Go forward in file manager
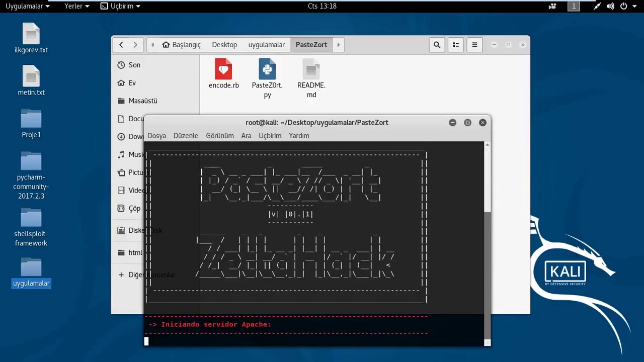Screen dimensions: 644x362 point(135,45)
